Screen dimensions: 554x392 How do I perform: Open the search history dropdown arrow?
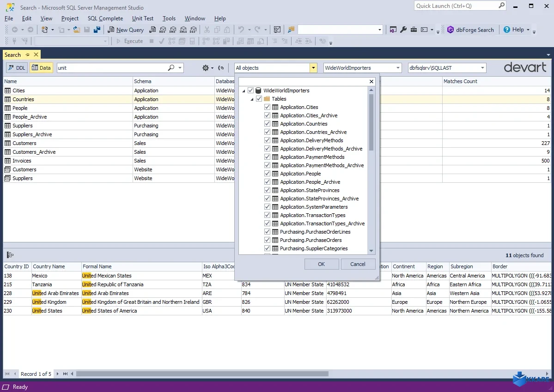coord(180,67)
